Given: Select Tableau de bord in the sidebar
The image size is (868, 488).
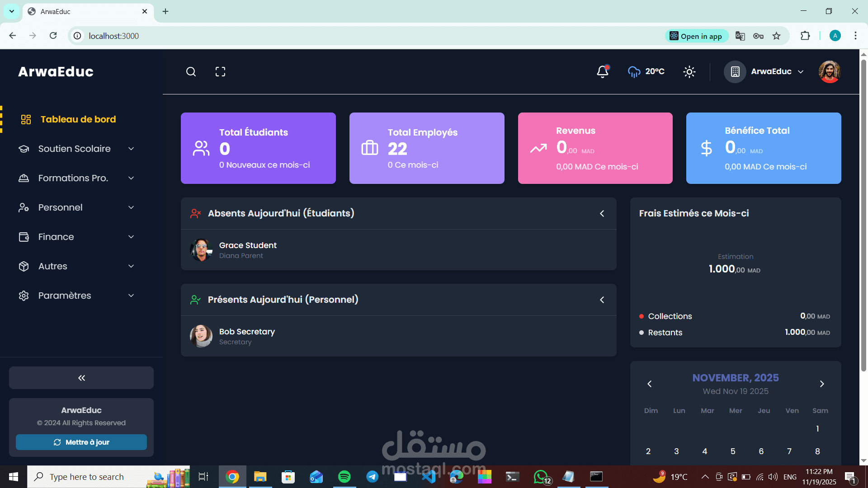Looking at the screenshot, I should [x=78, y=119].
